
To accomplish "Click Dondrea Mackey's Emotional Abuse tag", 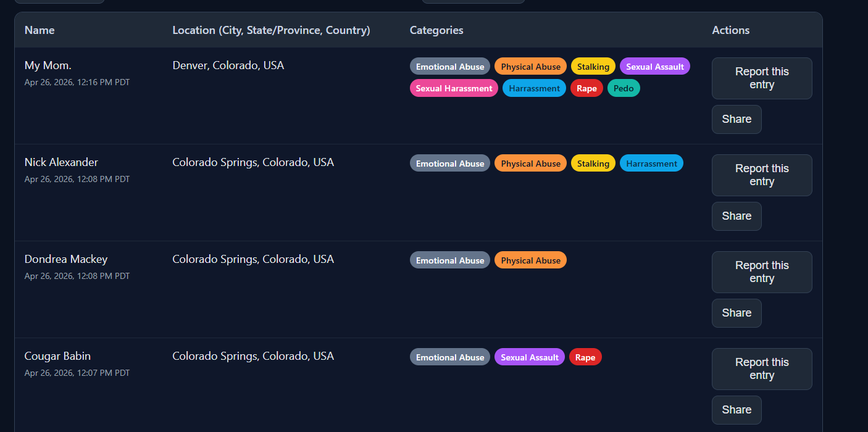I will click(450, 260).
